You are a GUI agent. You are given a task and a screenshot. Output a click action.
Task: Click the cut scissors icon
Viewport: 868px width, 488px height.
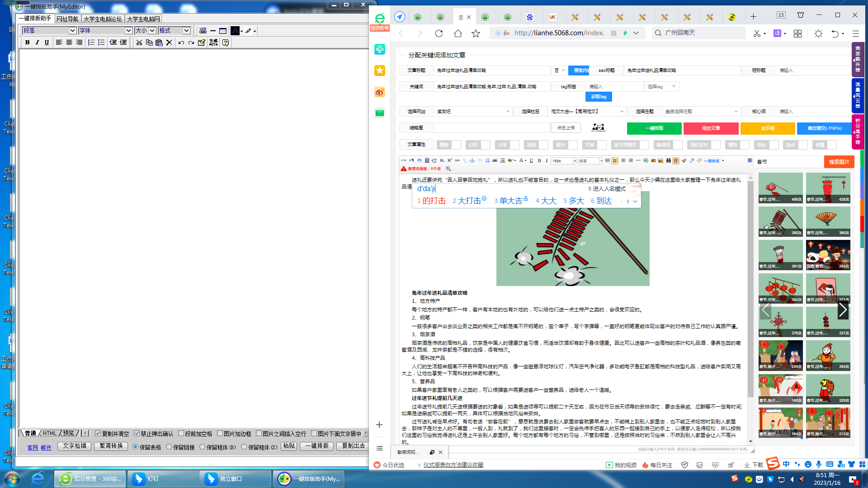139,42
